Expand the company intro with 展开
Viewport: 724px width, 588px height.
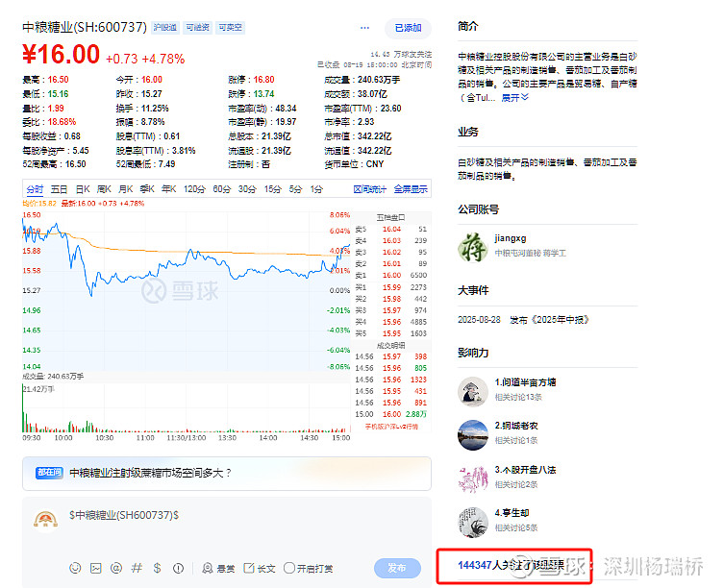(514, 97)
